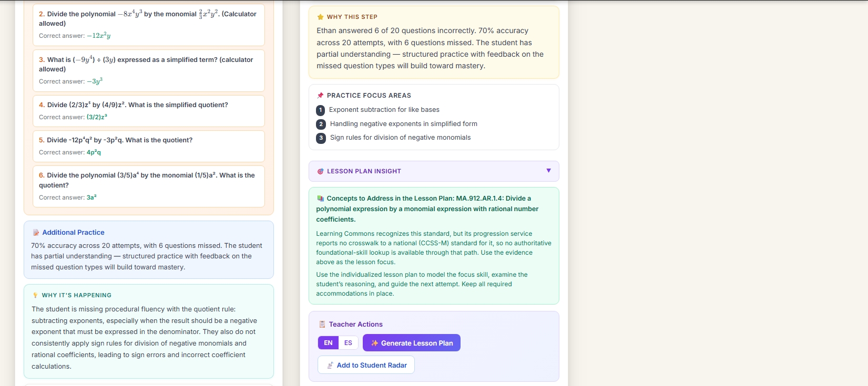Click the books icon beside Concepts to Address
This screenshot has width=868, height=386.
coord(320,199)
